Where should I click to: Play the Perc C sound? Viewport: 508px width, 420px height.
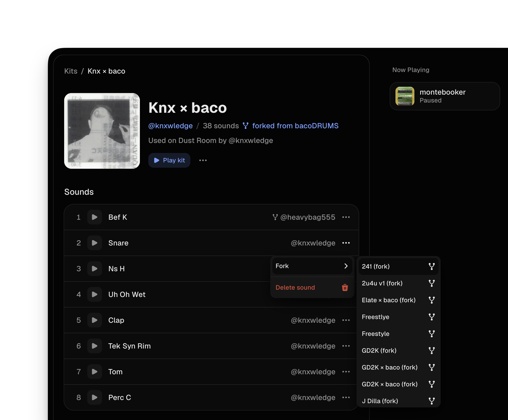[x=94, y=397]
